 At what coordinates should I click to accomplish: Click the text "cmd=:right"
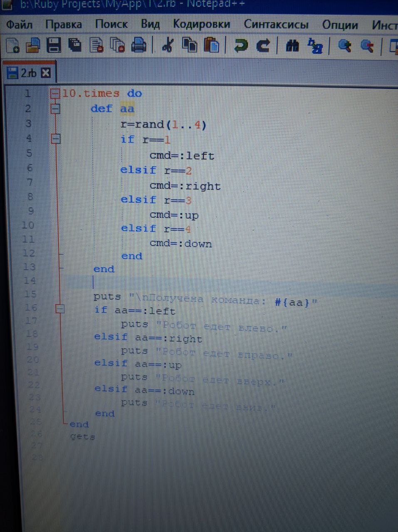click(x=185, y=186)
